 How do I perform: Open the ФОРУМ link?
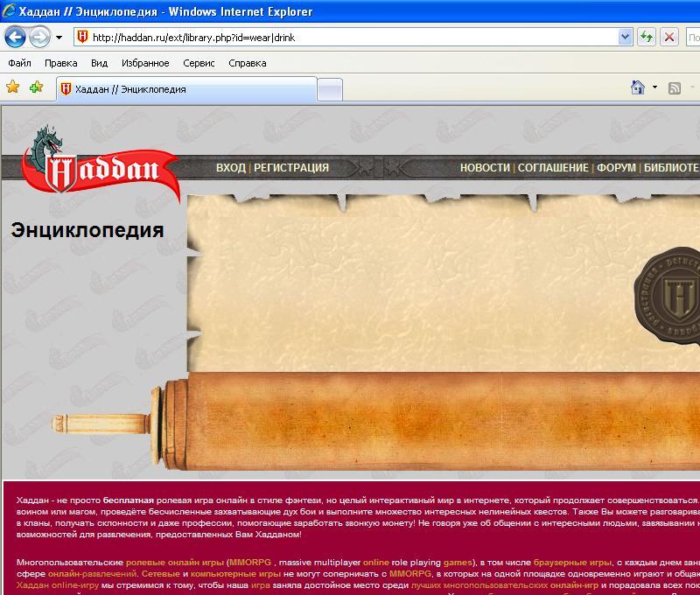(x=617, y=168)
